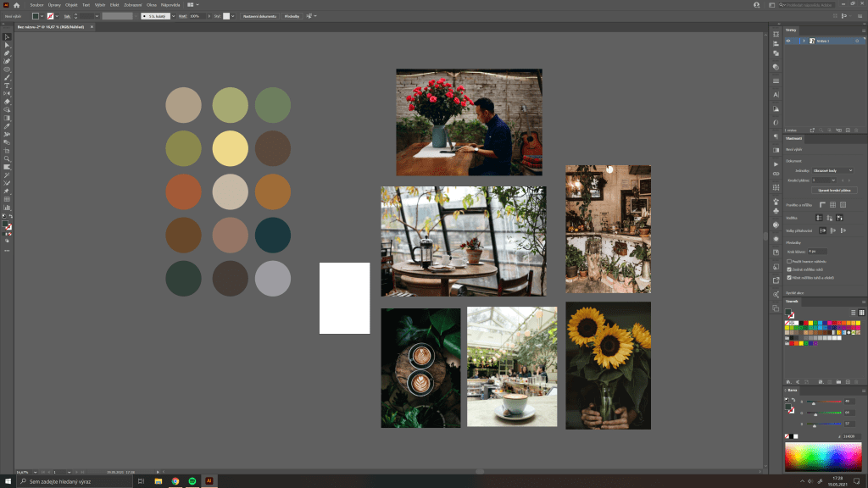The width and height of the screenshot is (868, 488).
Task: Select the Type tool
Action: point(7,86)
